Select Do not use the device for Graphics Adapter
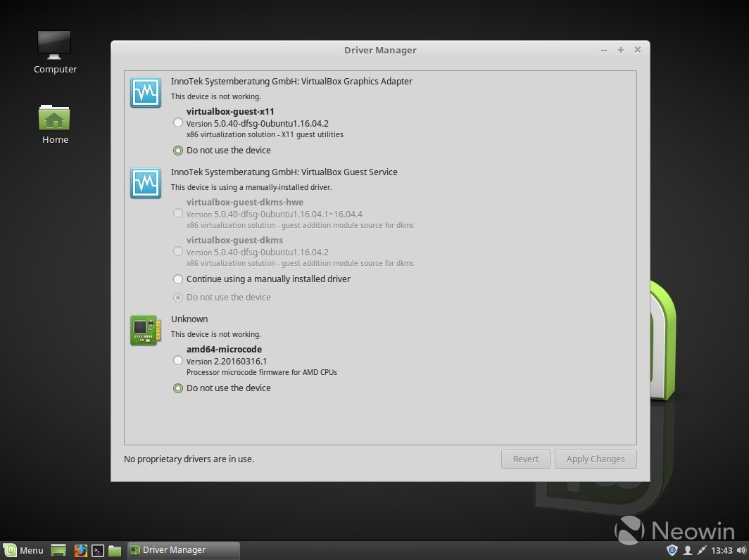The width and height of the screenshot is (749, 560). click(x=177, y=151)
